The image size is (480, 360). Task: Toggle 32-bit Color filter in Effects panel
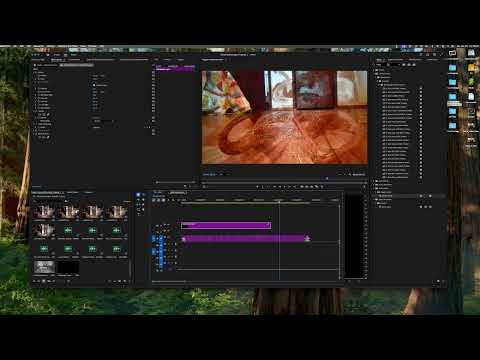coord(409,65)
